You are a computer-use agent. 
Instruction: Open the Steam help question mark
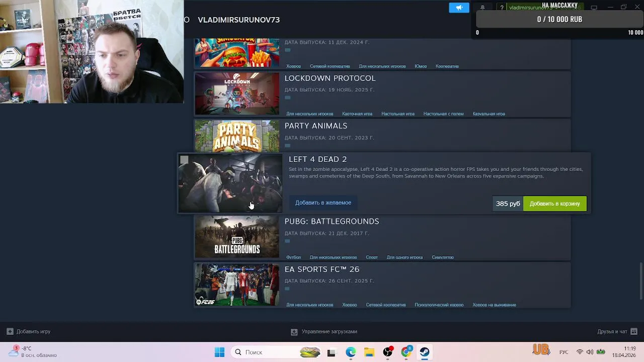[502, 8]
